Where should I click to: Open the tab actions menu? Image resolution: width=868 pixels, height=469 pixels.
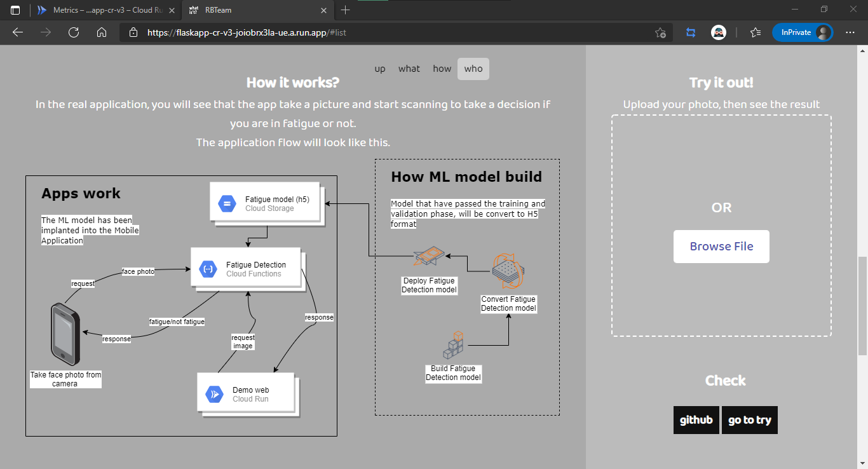coord(15,10)
